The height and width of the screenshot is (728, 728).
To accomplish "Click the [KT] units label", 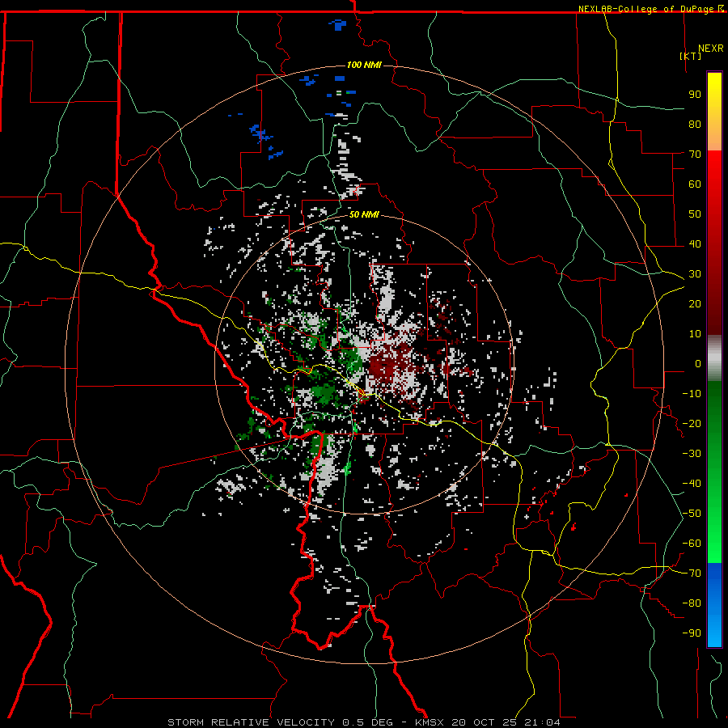I will pos(690,56).
